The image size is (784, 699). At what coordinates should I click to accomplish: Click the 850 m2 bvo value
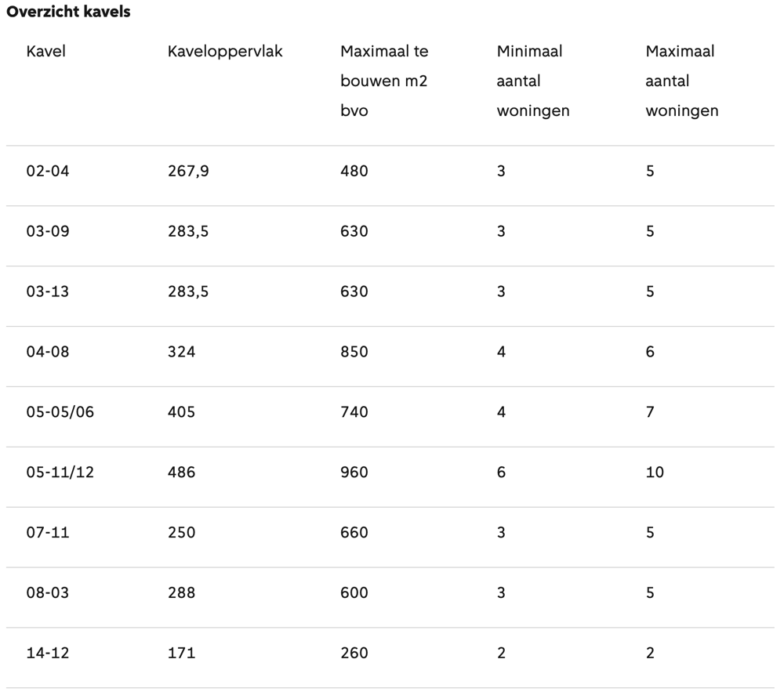tap(354, 352)
